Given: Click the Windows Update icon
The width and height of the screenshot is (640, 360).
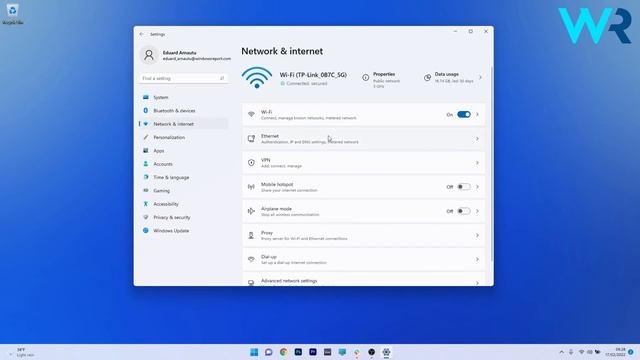Looking at the screenshot, I should point(146,230).
